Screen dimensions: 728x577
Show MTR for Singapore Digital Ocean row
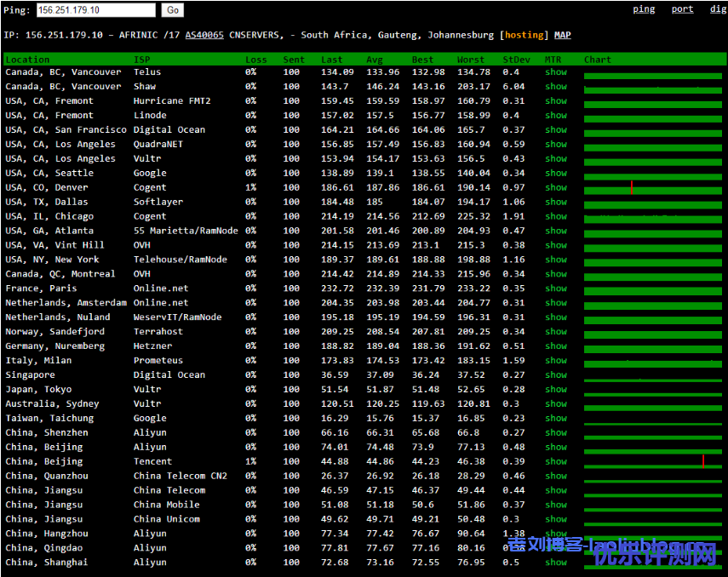556,375
